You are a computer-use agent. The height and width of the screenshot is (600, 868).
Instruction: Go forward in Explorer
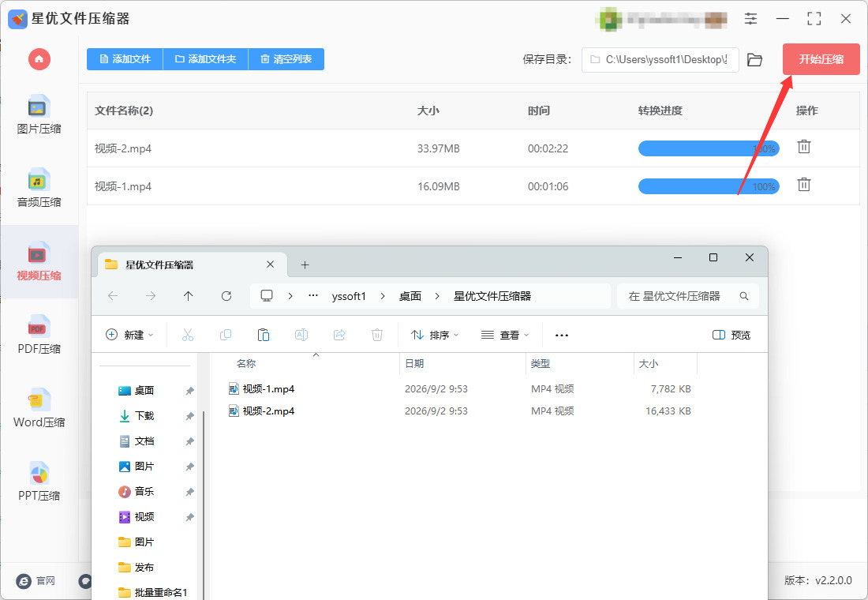151,296
